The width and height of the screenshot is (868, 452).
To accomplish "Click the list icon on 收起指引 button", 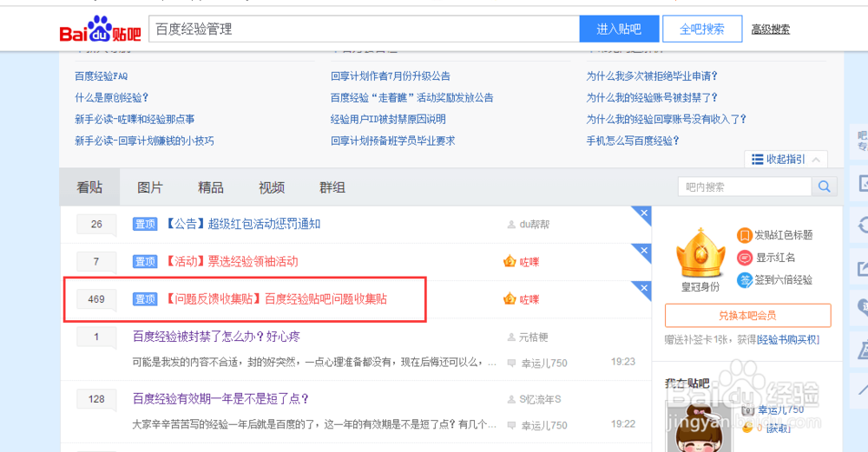I will point(757,160).
